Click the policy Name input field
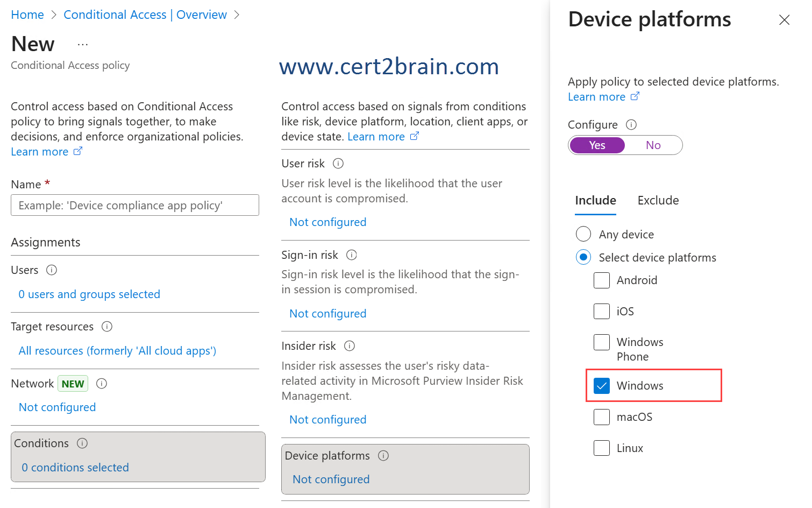The image size is (812, 508). (x=135, y=206)
